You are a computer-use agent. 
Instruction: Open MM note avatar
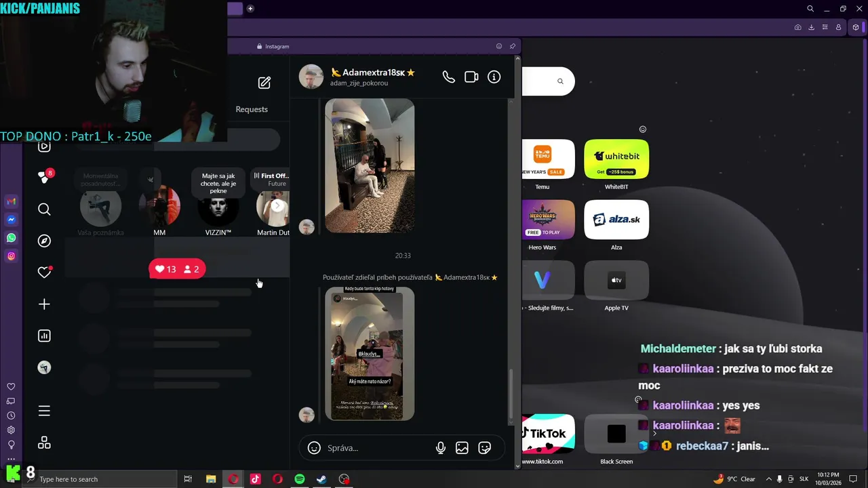tap(159, 207)
